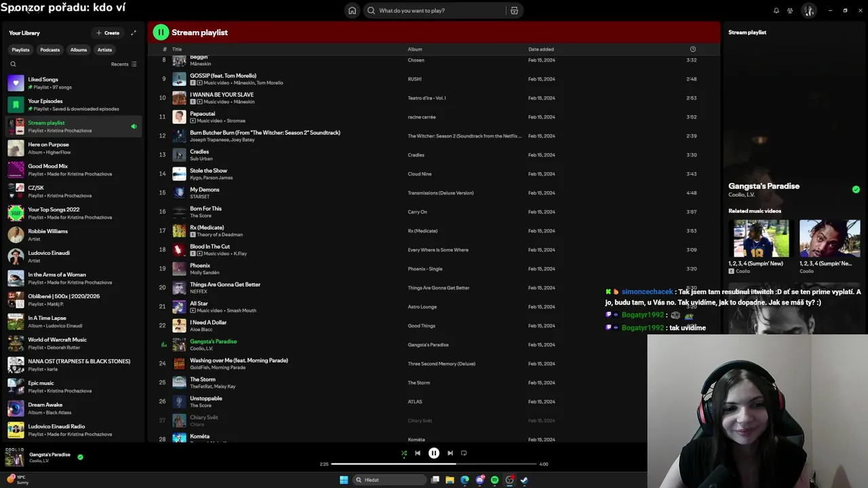The image size is (868, 488).
Task: Open Friend Activity icon
Action: point(790,10)
